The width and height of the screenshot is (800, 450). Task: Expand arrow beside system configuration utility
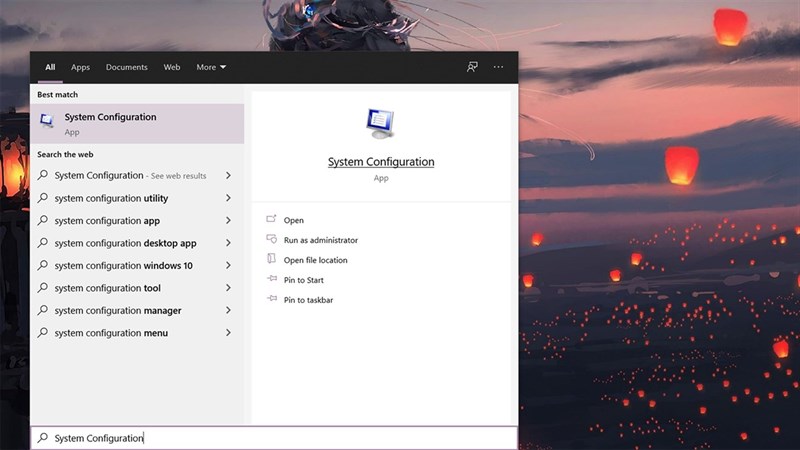point(228,198)
